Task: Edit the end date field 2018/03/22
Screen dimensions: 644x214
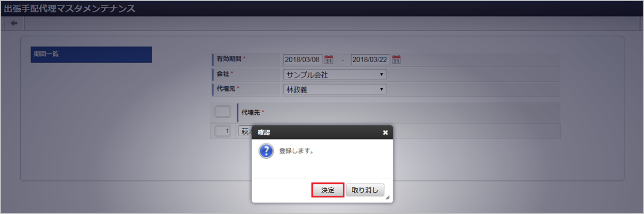Action: (x=370, y=59)
